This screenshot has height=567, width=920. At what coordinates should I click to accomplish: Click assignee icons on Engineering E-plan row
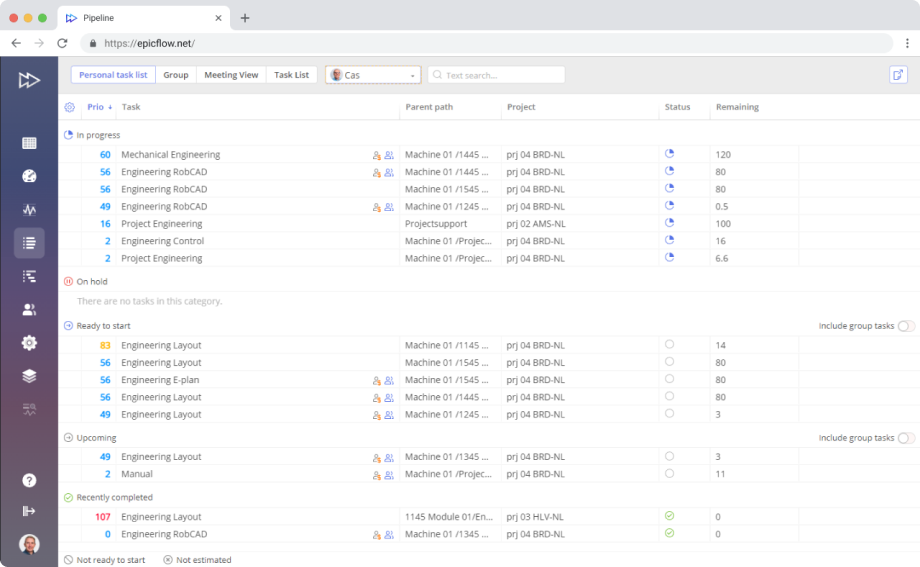click(383, 380)
